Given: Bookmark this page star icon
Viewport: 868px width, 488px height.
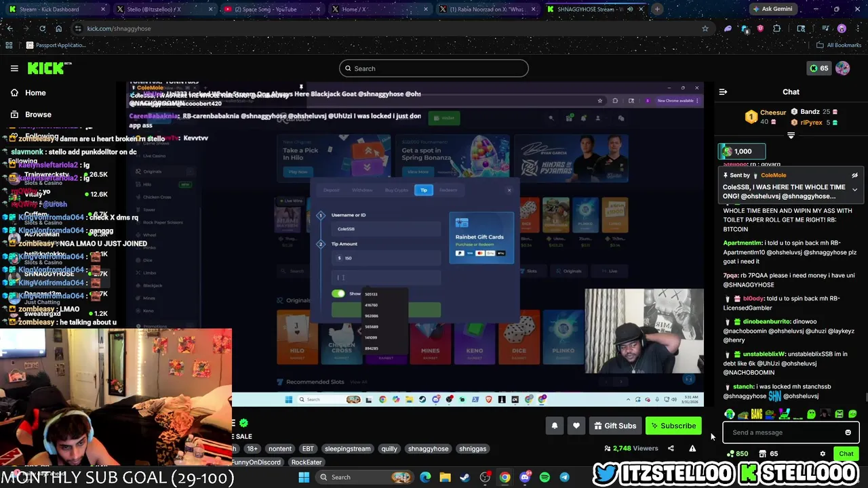Looking at the screenshot, I should coord(705,28).
